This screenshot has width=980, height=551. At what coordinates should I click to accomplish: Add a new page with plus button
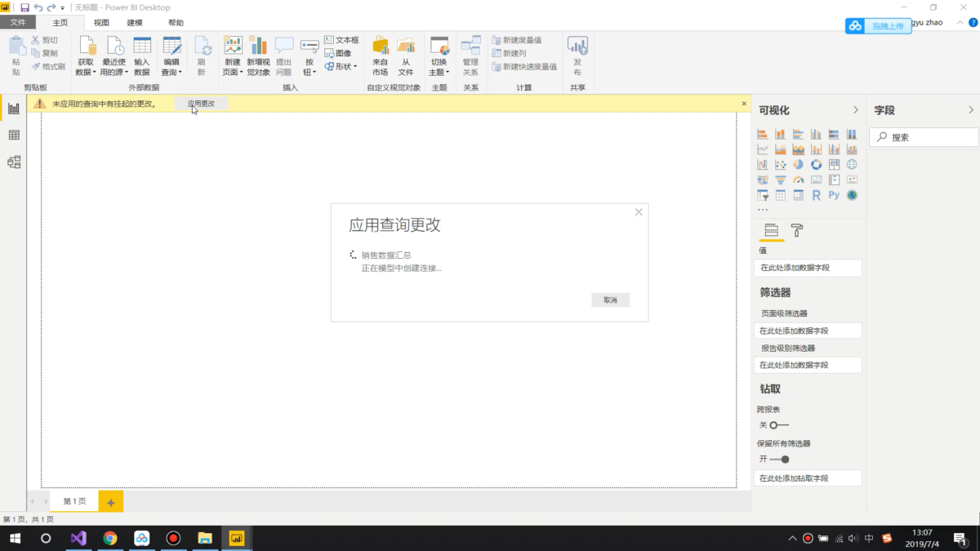point(111,501)
